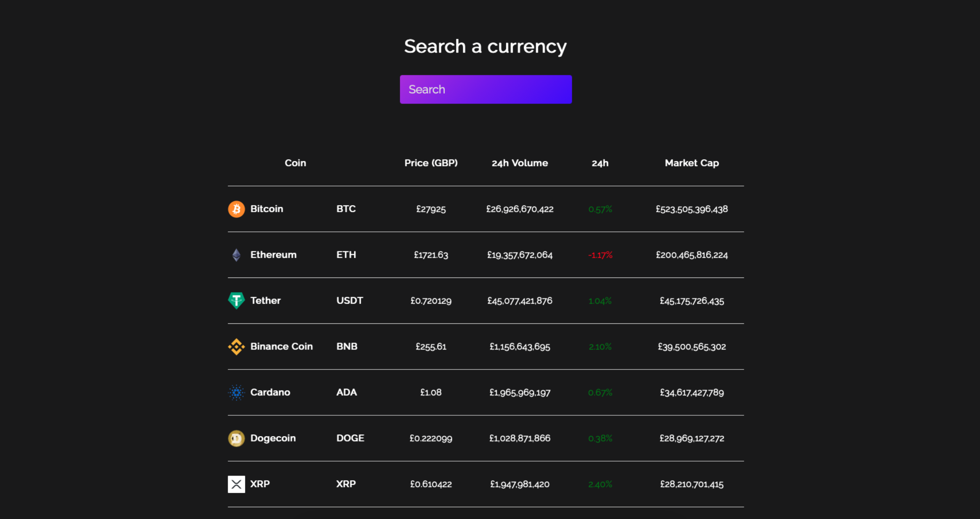Click Ethereum price £1721.63
The height and width of the screenshot is (519, 980).
(x=431, y=255)
